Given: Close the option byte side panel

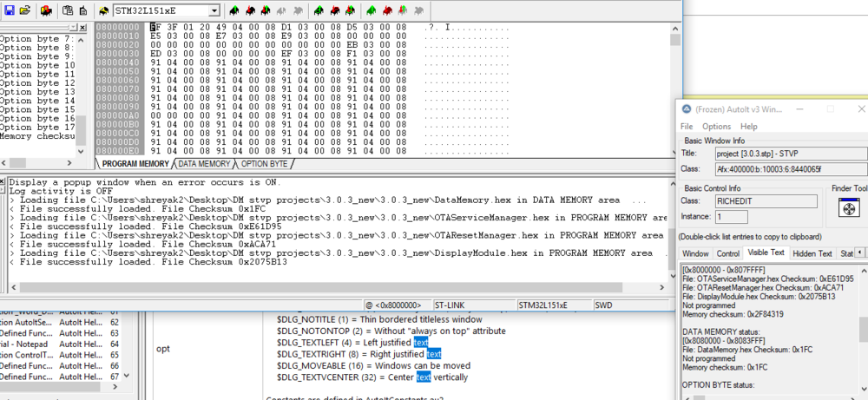Looking at the screenshot, I should pos(82,28).
